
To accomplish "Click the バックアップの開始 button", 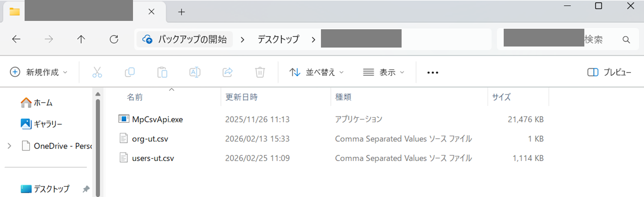I will pos(185,39).
